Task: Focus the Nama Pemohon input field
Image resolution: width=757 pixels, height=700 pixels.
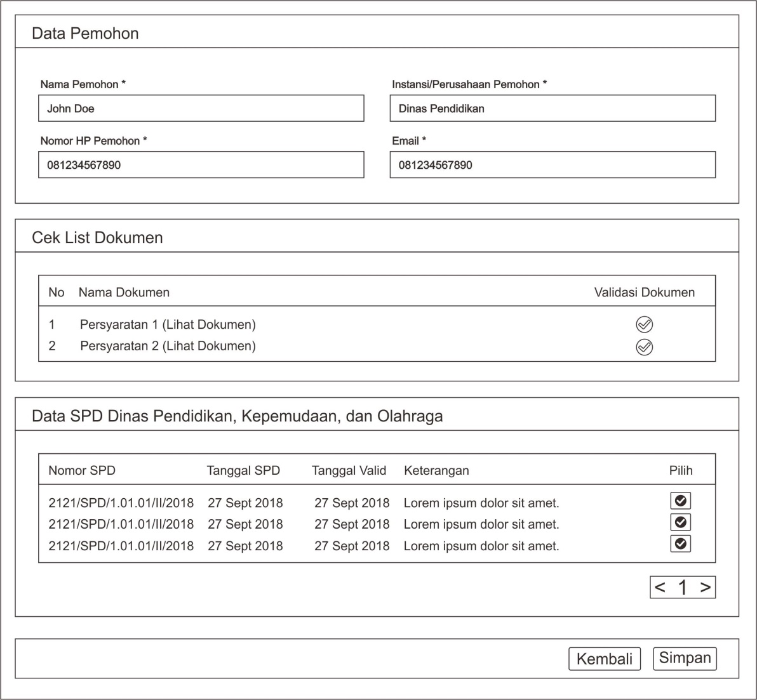Action: point(201,109)
